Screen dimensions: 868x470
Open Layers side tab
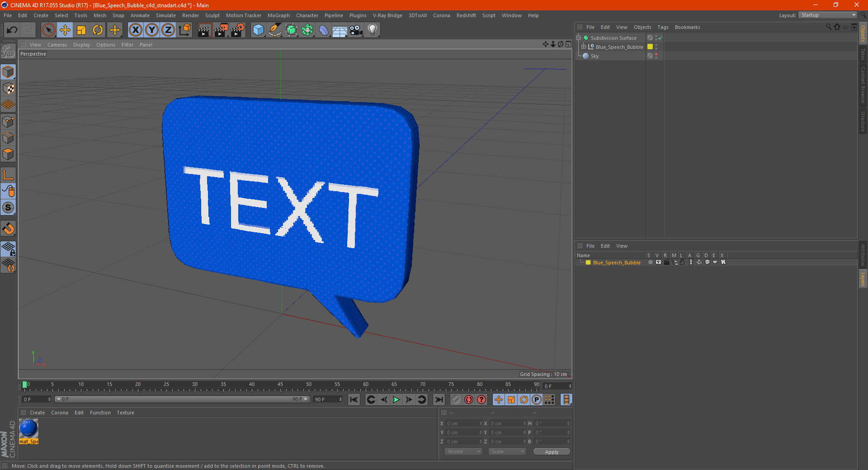[x=863, y=279]
